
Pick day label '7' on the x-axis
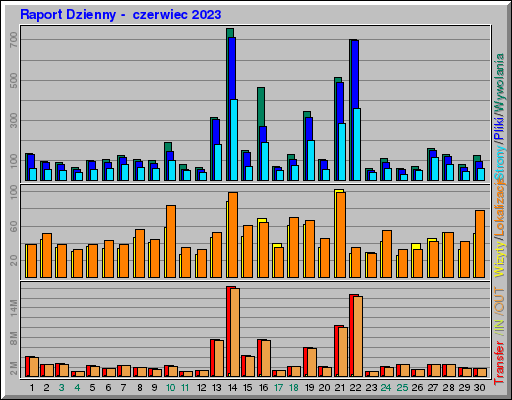coord(123,388)
